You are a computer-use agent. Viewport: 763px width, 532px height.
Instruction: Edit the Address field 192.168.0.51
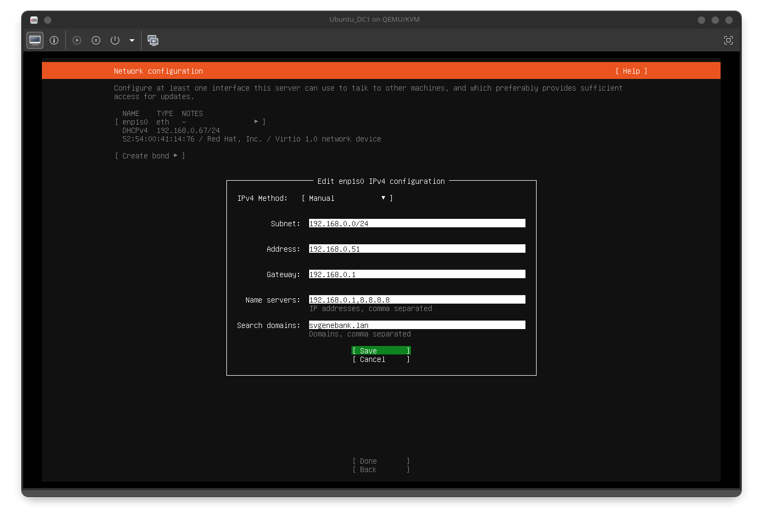click(417, 249)
